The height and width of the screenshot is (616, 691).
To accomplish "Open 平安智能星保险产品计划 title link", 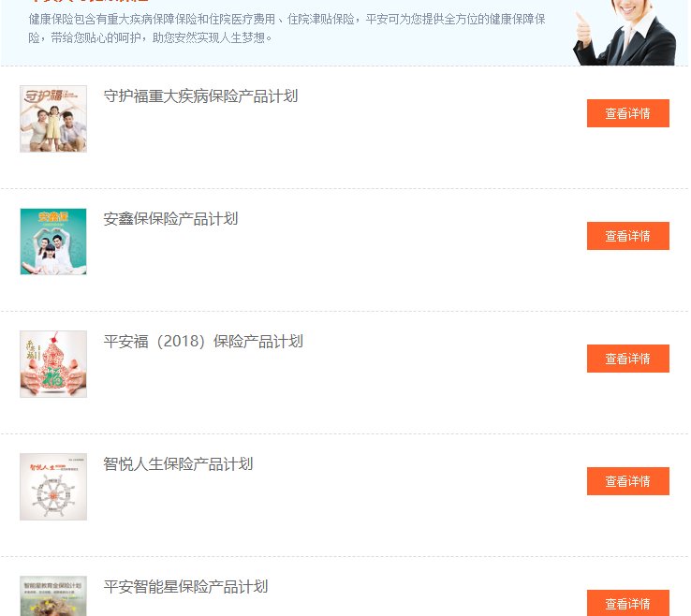I will tap(185, 586).
